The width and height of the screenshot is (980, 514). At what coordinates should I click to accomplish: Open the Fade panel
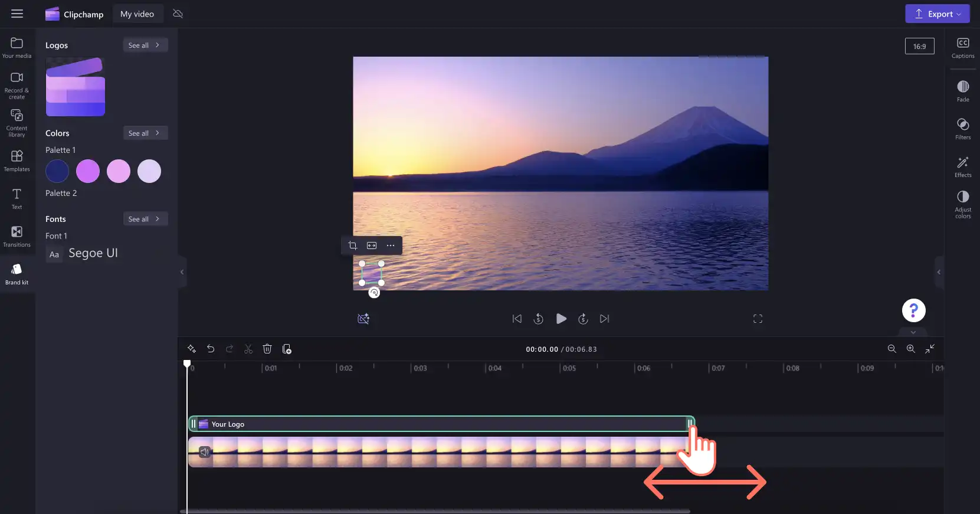coord(963,91)
